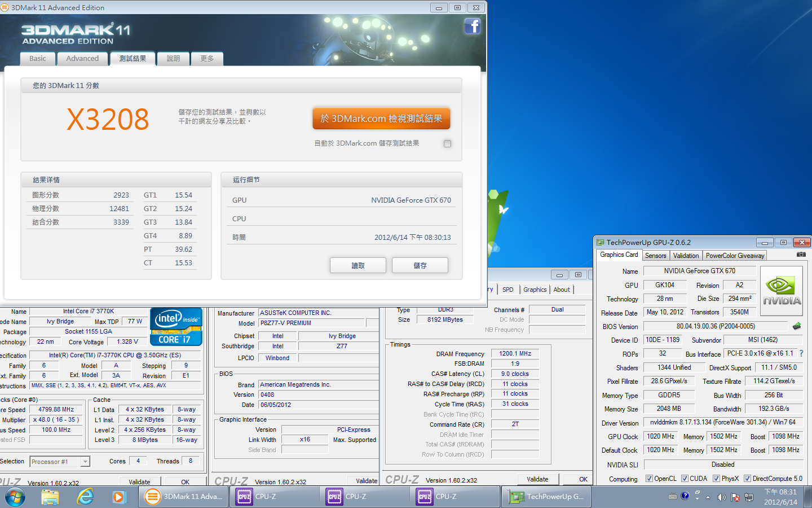Switch to the Sensors tab in GPU-Z
812x508 pixels.
tap(656, 255)
